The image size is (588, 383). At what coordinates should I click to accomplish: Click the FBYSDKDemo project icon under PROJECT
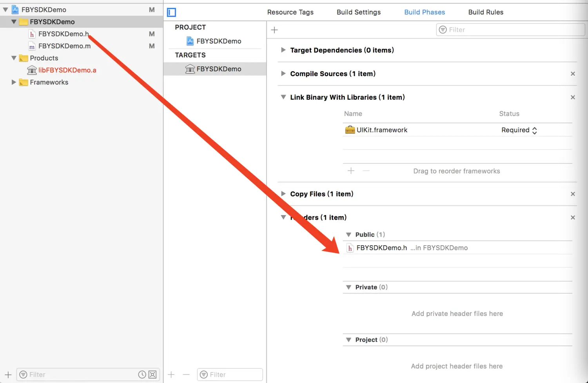click(x=190, y=41)
